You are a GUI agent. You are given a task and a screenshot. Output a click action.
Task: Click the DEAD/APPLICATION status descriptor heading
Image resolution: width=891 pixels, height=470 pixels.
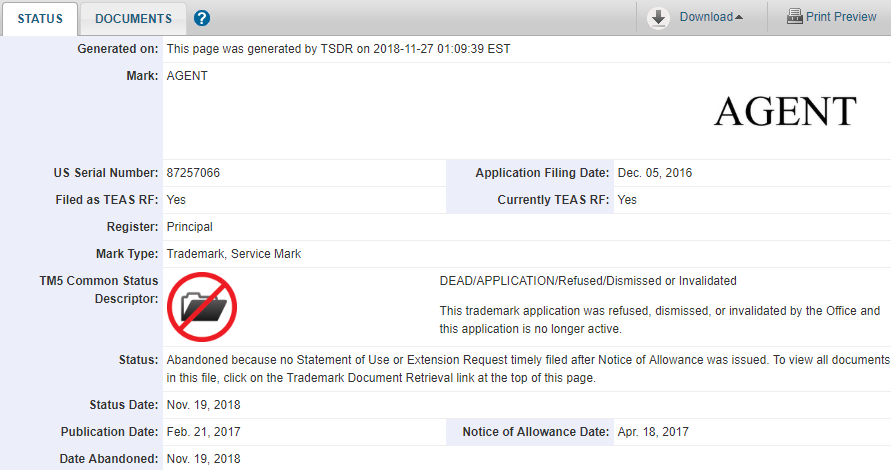[588, 281]
